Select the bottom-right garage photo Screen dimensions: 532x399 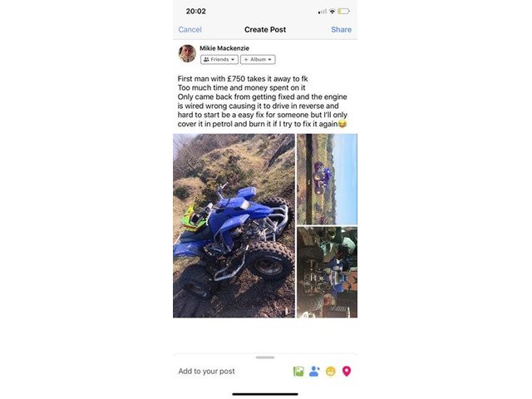pos(327,273)
